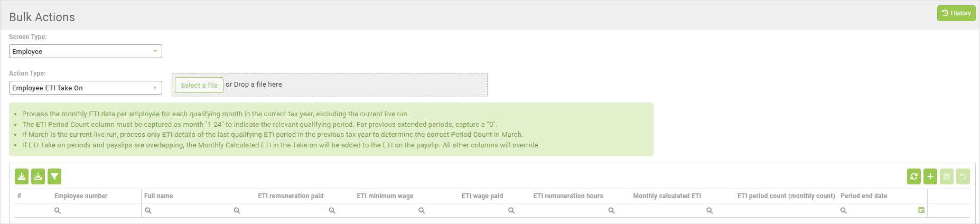This screenshot has height=224, width=980.
Task: Click the save disk icon in grid toolbar
Action: (947, 176)
